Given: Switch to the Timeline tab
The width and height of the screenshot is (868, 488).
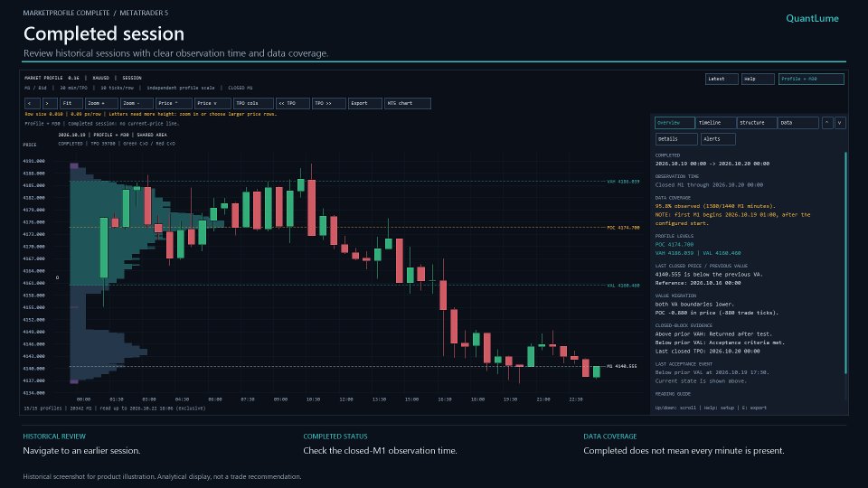Looking at the screenshot, I should [x=716, y=123].
